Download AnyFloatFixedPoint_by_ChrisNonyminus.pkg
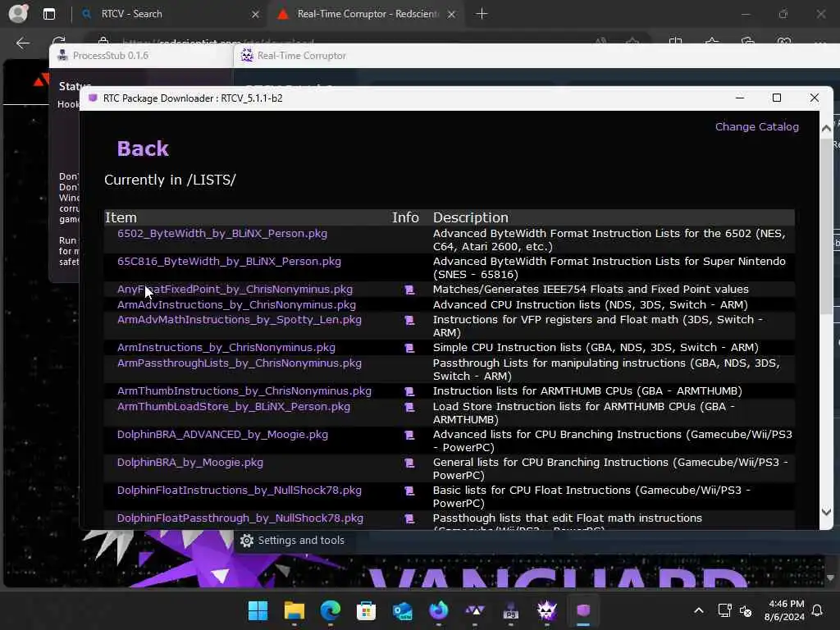Screen dimensions: 840x630 [x=235, y=290]
